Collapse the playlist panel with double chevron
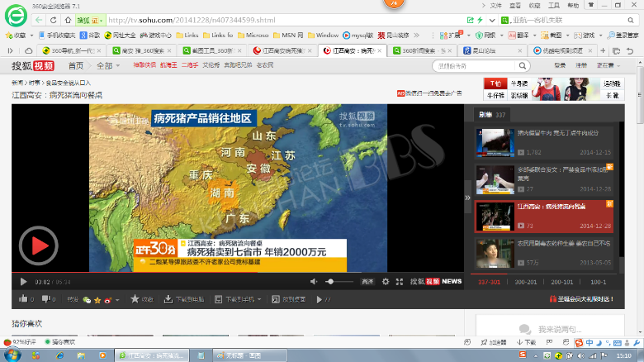 [468, 198]
